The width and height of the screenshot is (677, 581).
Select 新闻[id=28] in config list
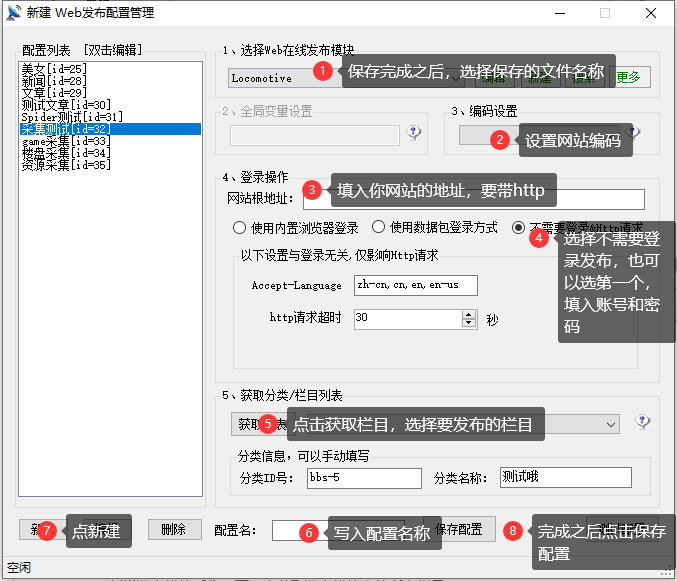[110, 81]
